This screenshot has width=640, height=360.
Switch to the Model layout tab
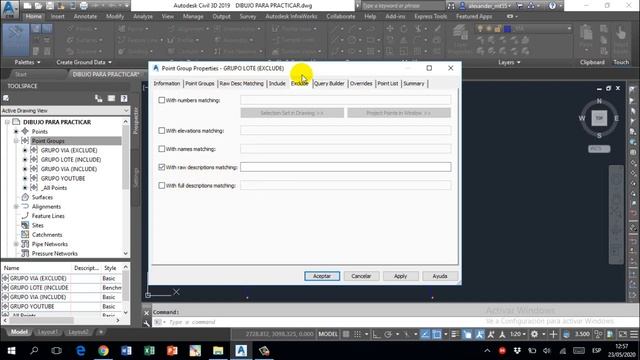click(19, 332)
